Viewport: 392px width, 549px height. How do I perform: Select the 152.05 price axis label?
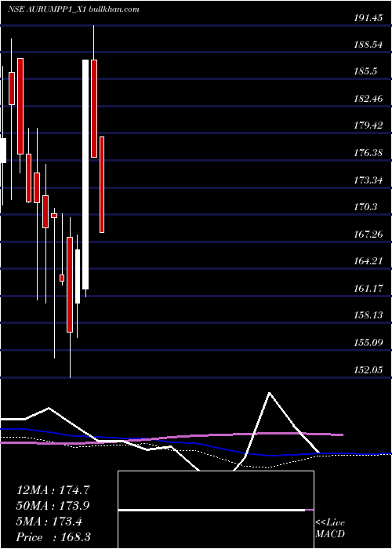click(368, 369)
